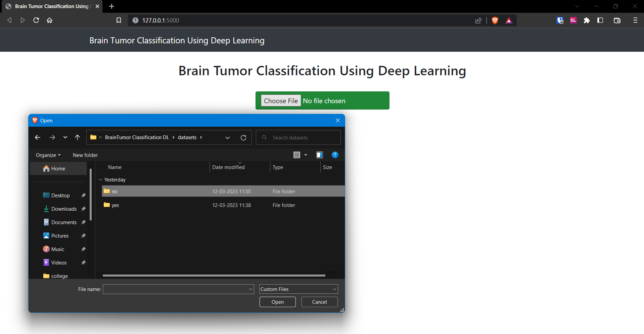Viewport: 644px width, 334px height.
Task: Open the browser extensions puzzle icon
Action: [587, 20]
